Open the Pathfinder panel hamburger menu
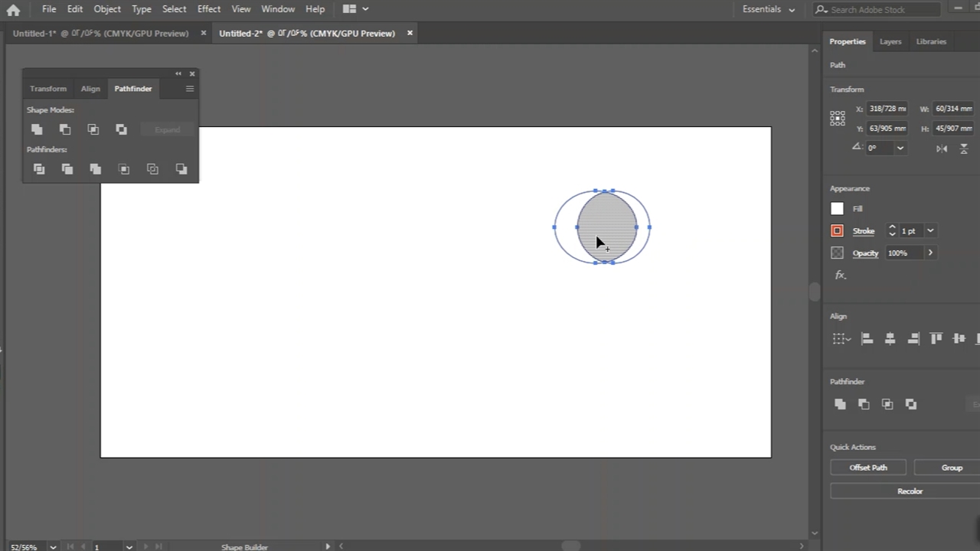This screenshot has height=551, width=980. [x=190, y=89]
